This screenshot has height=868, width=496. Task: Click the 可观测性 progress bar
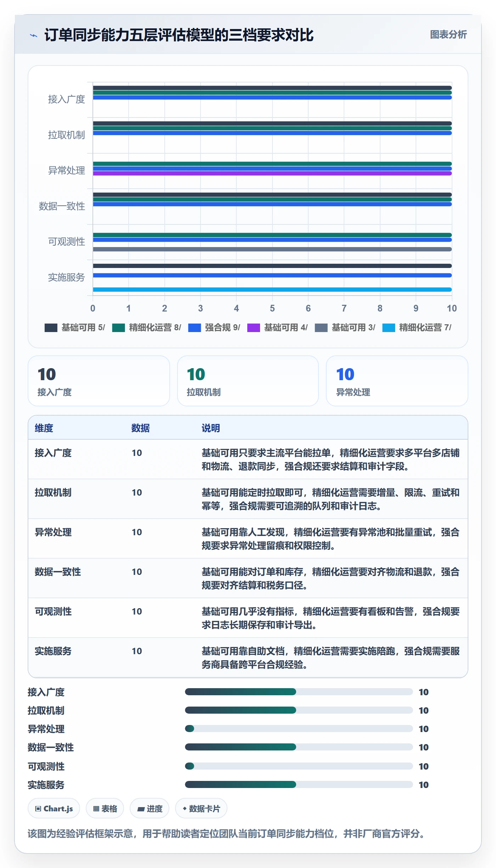pyautogui.click(x=299, y=766)
